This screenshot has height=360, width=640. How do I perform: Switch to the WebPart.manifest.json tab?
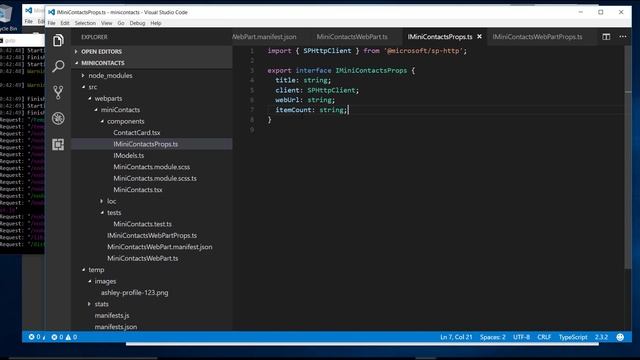pos(264,37)
